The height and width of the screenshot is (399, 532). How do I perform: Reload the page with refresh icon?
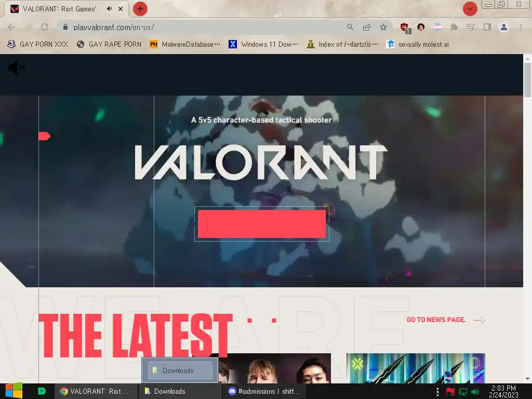(45, 27)
